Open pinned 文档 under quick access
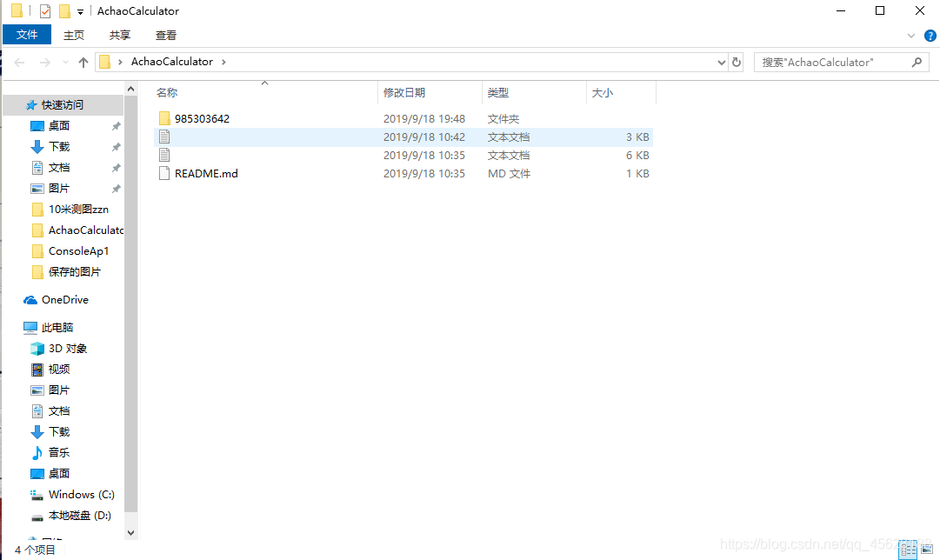This screenshot has height=560, width=940. (x=59, y=168)
